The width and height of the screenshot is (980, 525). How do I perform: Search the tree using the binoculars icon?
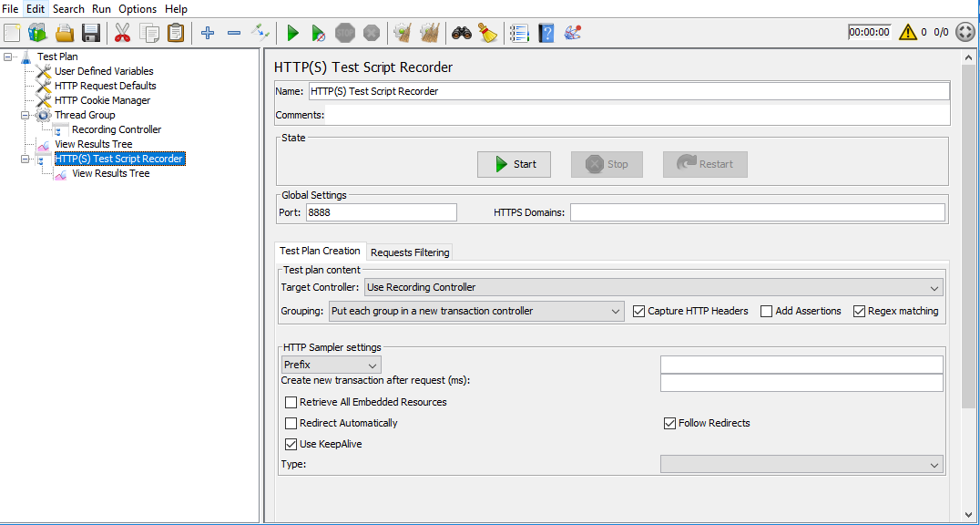click(x=462, y=33)
